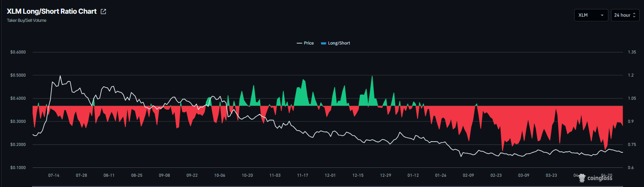Click the up-down chevron on 24 hour selector

point(634,15)
